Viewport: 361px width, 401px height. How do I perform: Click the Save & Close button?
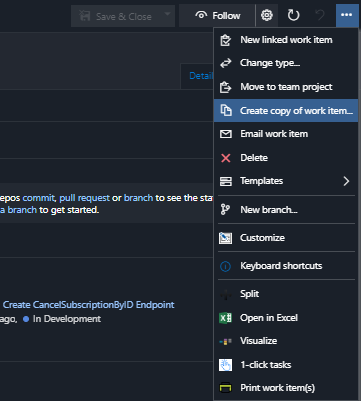pyautogui.click(x=117, y=16)
